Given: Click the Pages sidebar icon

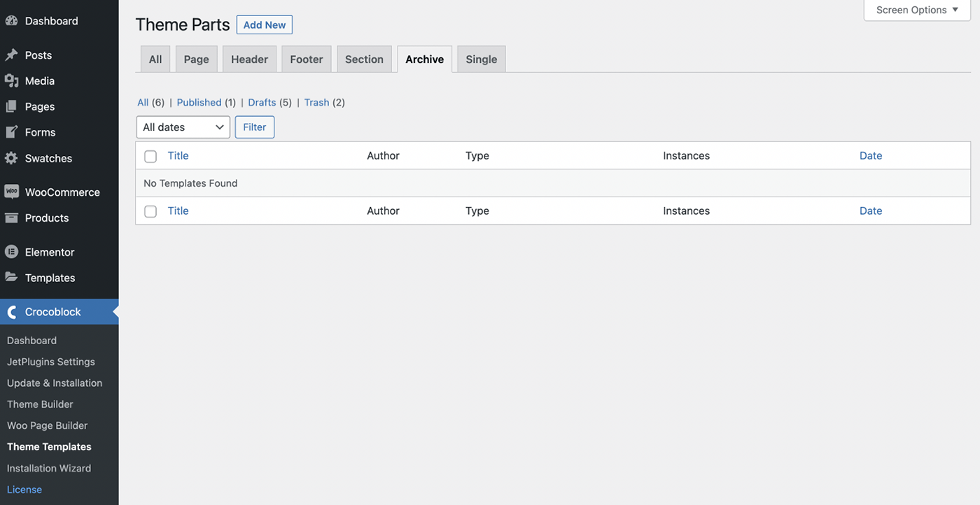Looking at the screenshot, I should coord(11,106).
